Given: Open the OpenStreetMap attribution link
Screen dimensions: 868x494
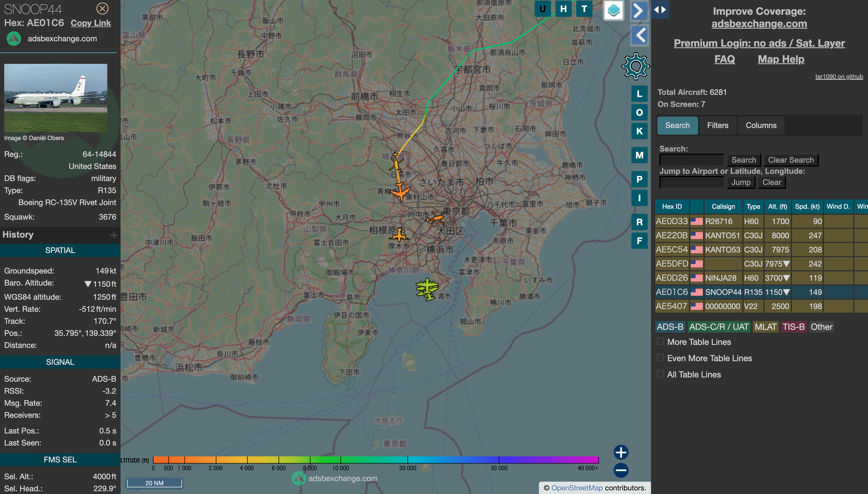Looking at the screenshot, I should point(577,488).
